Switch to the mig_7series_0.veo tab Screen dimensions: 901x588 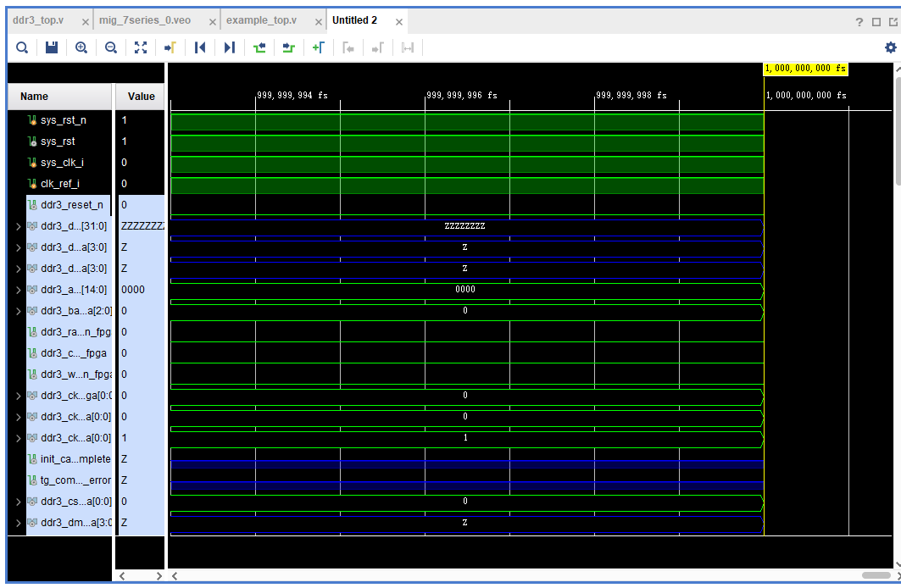click(145, 20)
